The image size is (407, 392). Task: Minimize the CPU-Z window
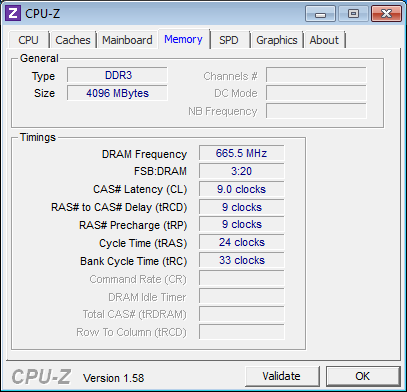click(320, 14)
